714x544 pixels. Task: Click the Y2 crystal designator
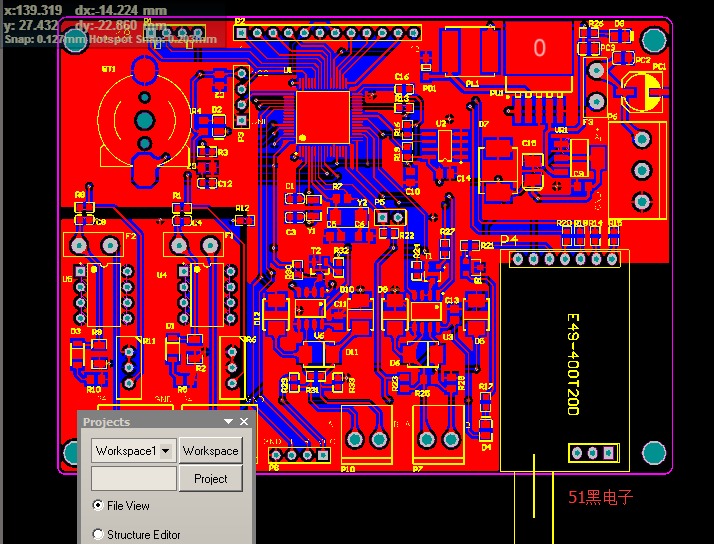[362, 202]
